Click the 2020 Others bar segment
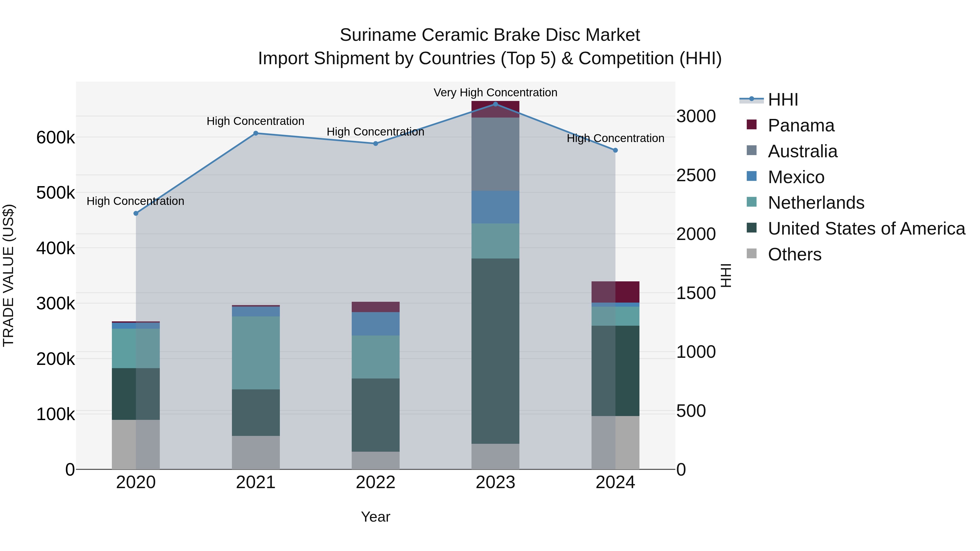 (136, 445)
